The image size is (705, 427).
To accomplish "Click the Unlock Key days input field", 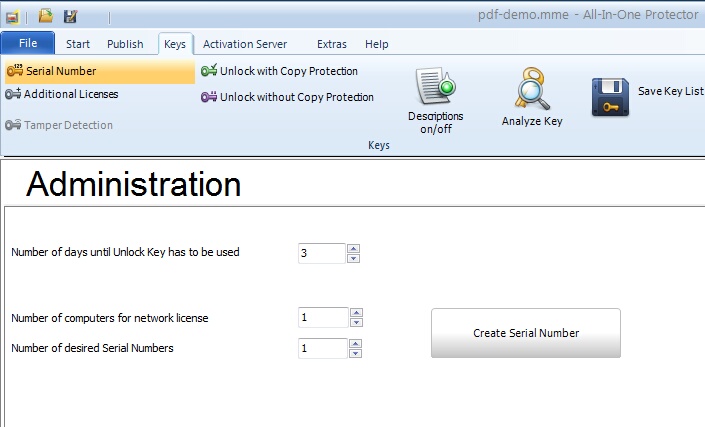I will coord(321,253).
